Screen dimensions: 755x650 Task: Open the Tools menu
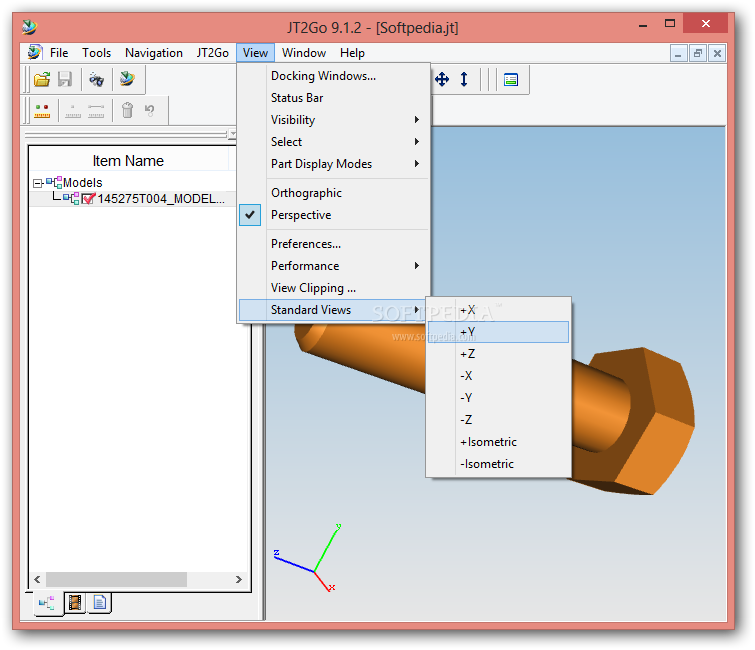pyautogui.click(x=96, y=53)
